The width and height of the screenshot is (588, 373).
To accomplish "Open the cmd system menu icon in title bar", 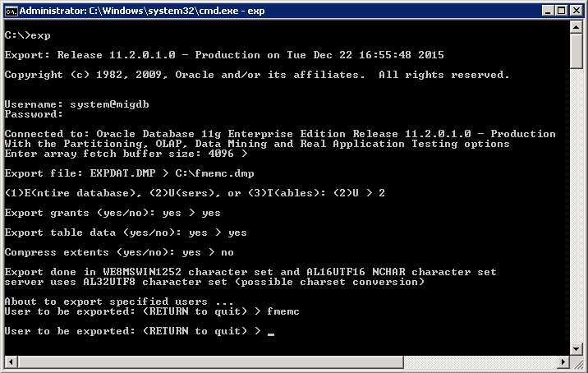I will (10, 10).
